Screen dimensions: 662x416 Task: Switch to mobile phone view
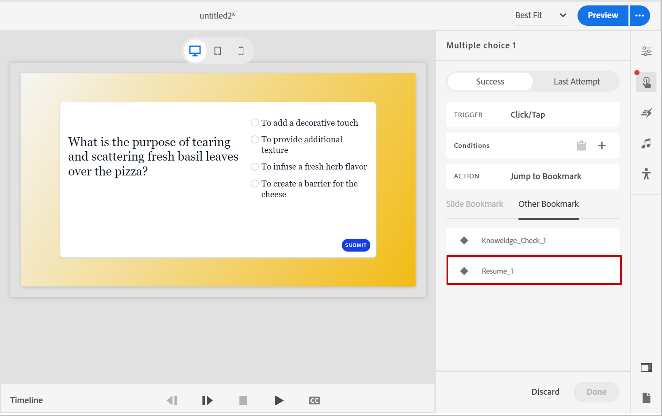241,50
